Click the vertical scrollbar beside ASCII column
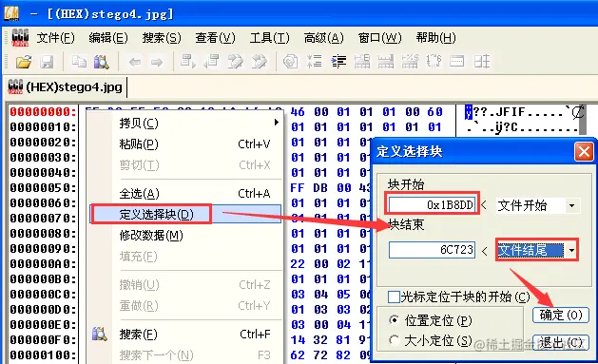 point(583,120)
